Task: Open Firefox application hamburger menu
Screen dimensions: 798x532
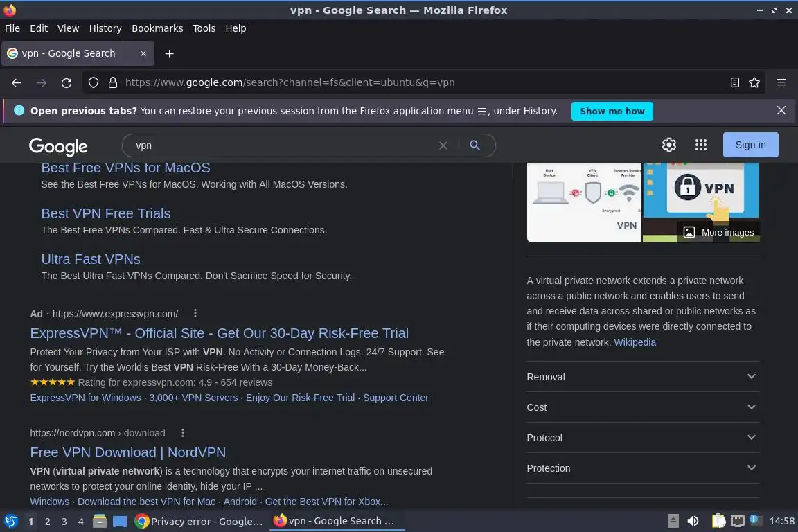Action: 781,82
